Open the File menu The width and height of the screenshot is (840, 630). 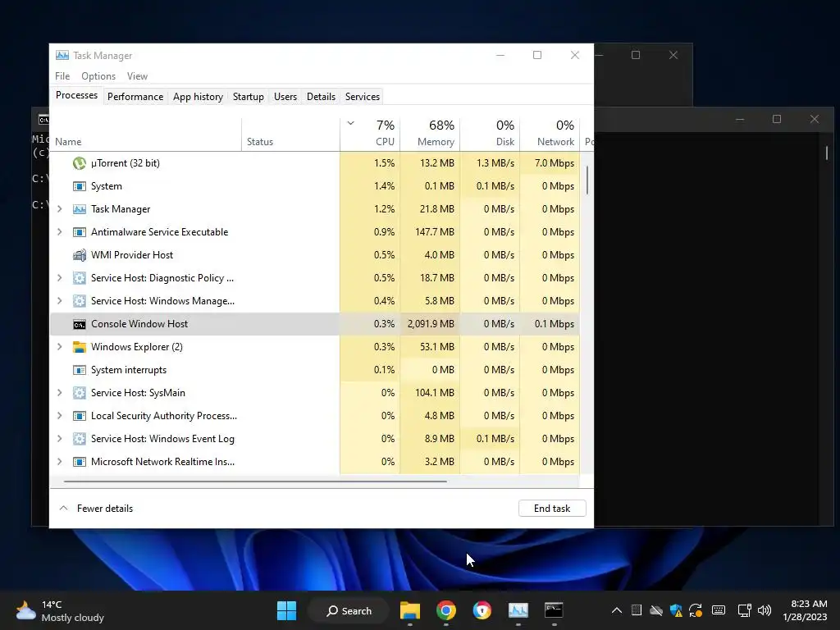62,76
